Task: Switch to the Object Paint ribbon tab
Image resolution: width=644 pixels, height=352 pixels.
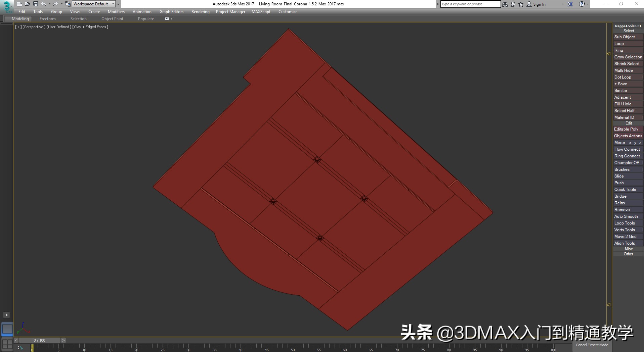Action: pos(113,19)
